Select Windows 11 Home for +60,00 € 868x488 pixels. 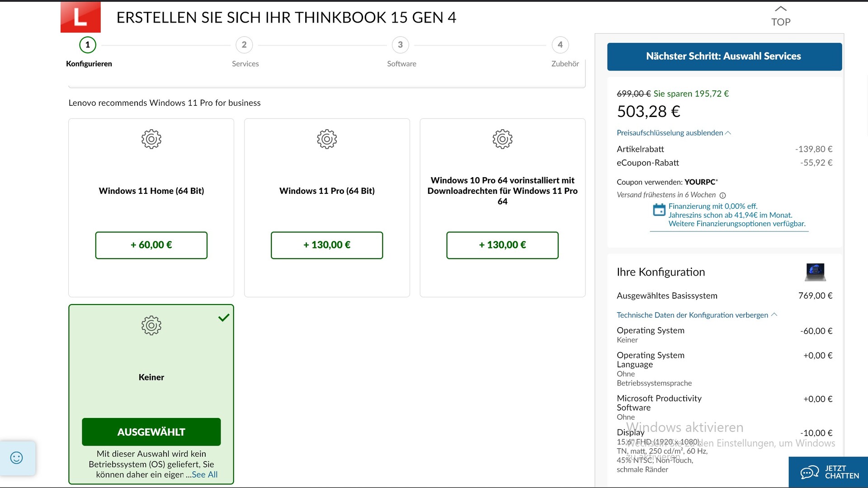coord(151,245)
